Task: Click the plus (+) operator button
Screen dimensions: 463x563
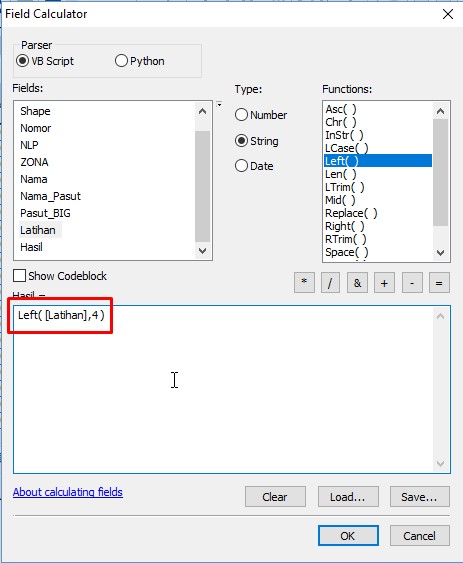Action: point(384,283)
